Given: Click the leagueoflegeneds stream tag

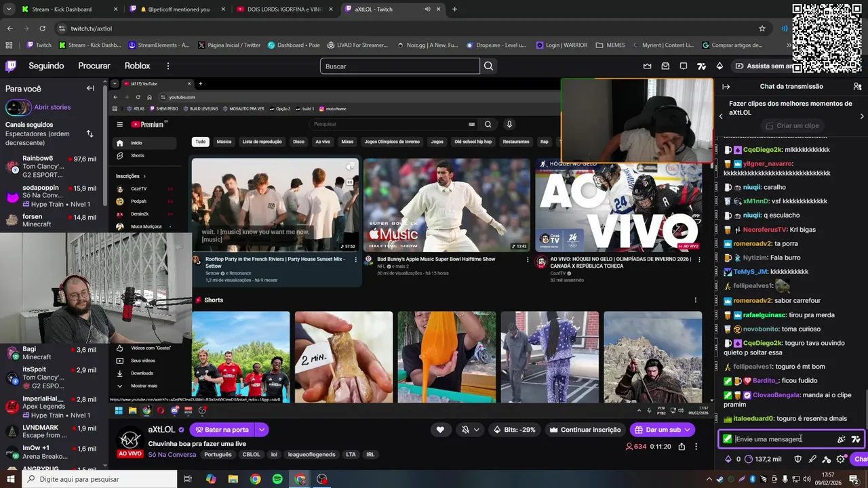Looking at the screenshot, I should (x=311, y=455).
